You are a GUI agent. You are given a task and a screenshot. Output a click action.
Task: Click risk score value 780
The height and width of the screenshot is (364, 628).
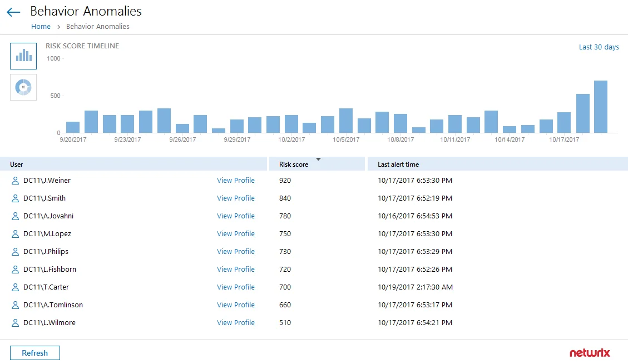coord(285,216)
